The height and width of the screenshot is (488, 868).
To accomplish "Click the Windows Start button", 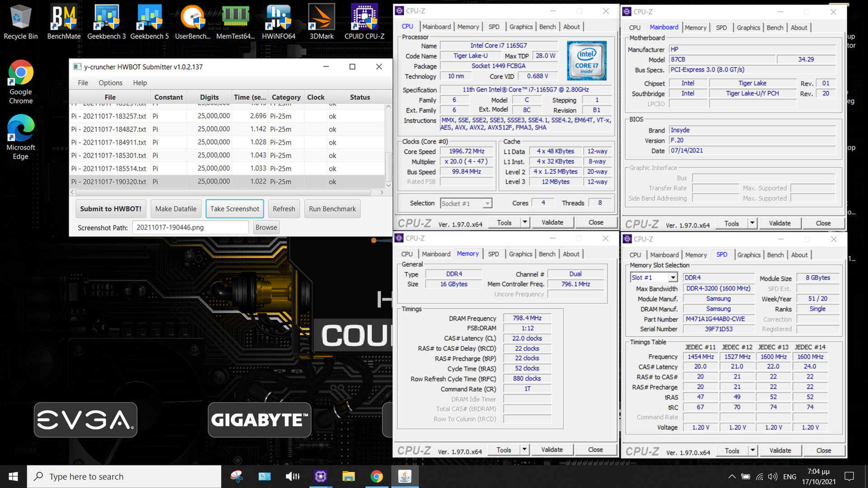I will tap(14, 477).
